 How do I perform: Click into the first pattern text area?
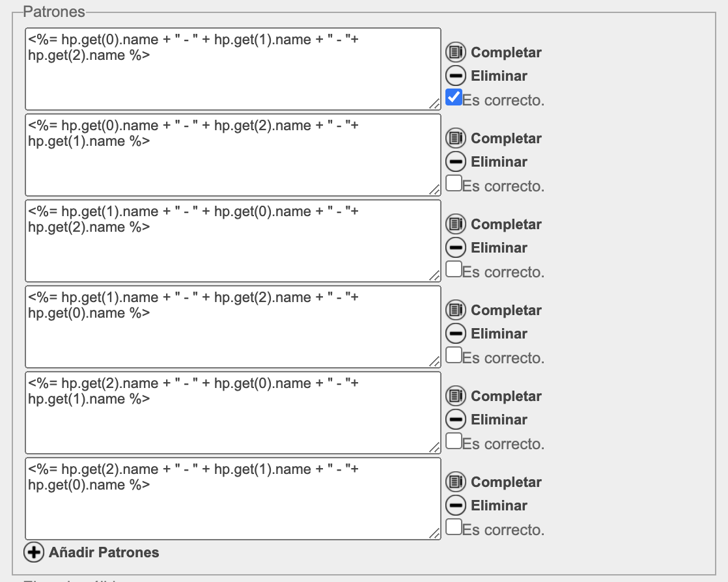click(x=232, y=81)
